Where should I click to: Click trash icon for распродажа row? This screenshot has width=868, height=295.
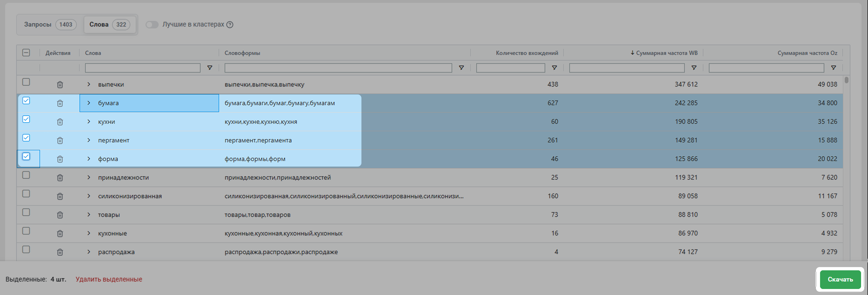coord(60,252)
